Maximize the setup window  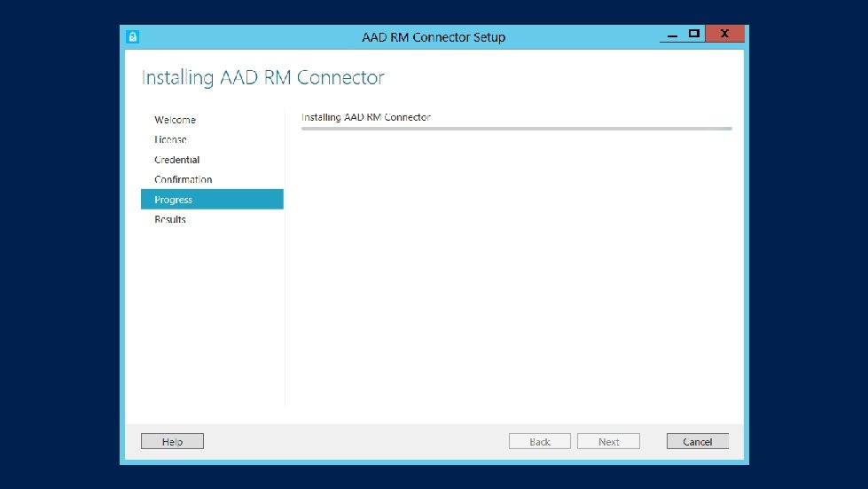694,34
